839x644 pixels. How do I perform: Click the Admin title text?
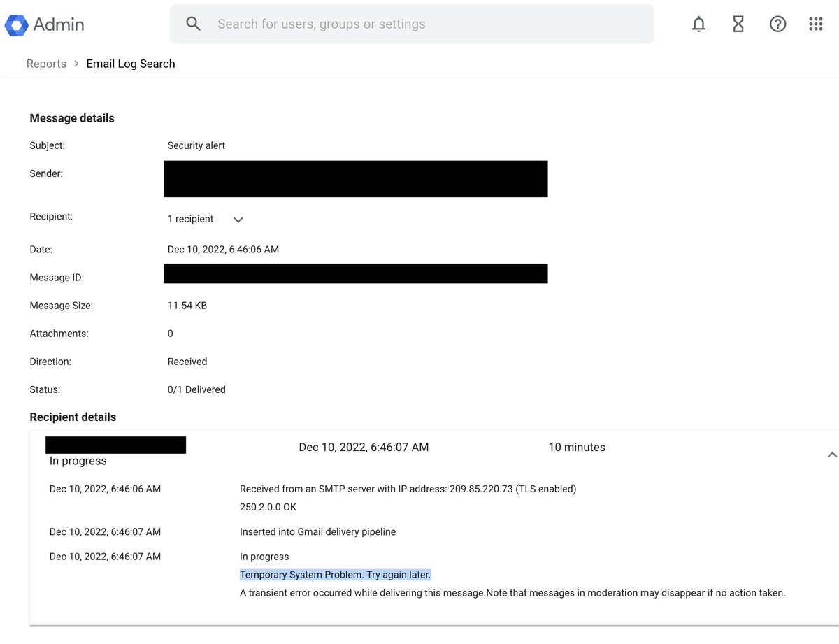click(59, 24)
